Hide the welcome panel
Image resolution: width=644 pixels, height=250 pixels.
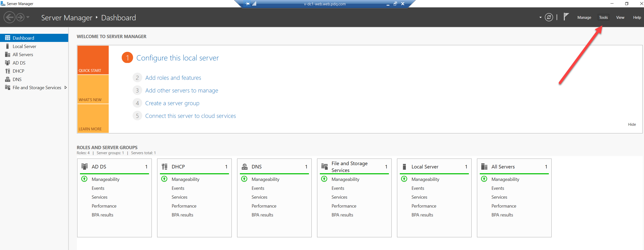(x=632, y=124)
